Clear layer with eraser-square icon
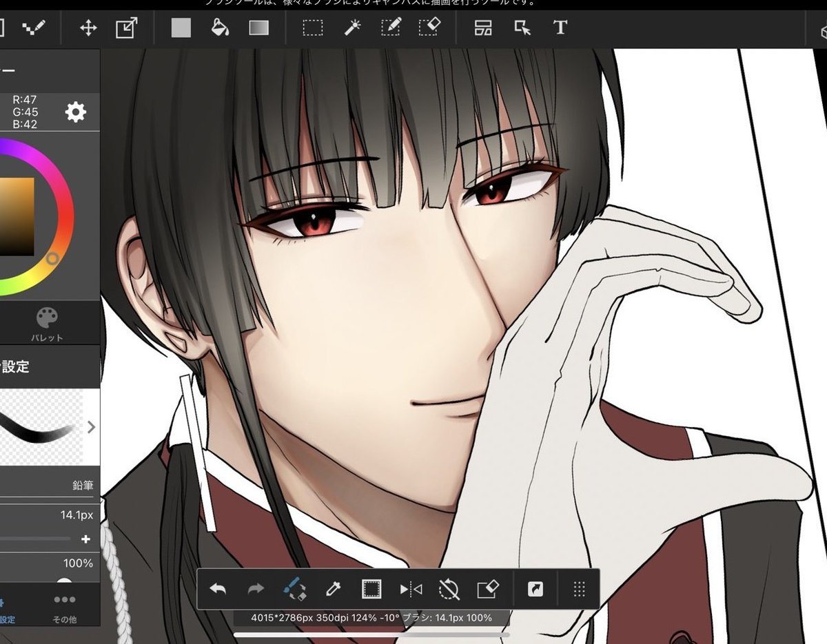The width and height of the screenshot is (827, 644). tap(487, 589)
